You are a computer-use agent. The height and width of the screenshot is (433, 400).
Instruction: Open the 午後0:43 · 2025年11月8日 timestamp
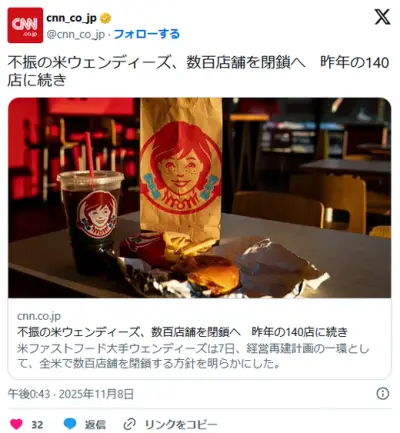coord(71,394)
